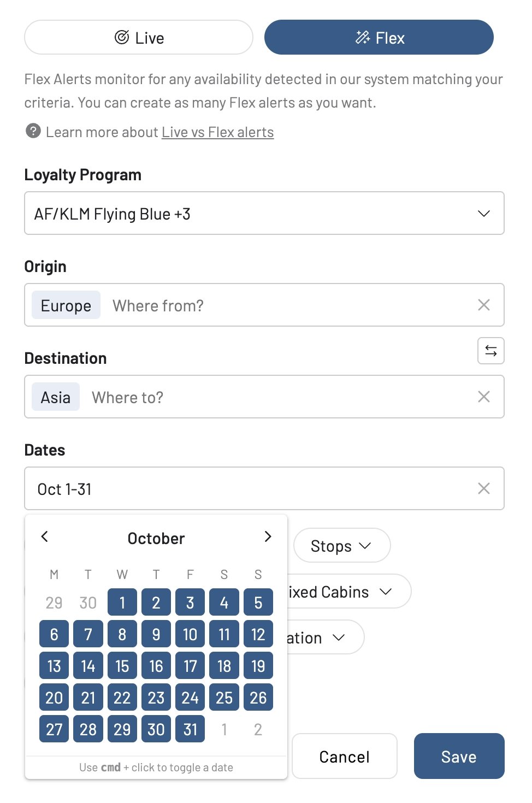The width and height of the screenshot is (532, 803).
Task: Click the help question mark icon
Action: tap(33, 131)
